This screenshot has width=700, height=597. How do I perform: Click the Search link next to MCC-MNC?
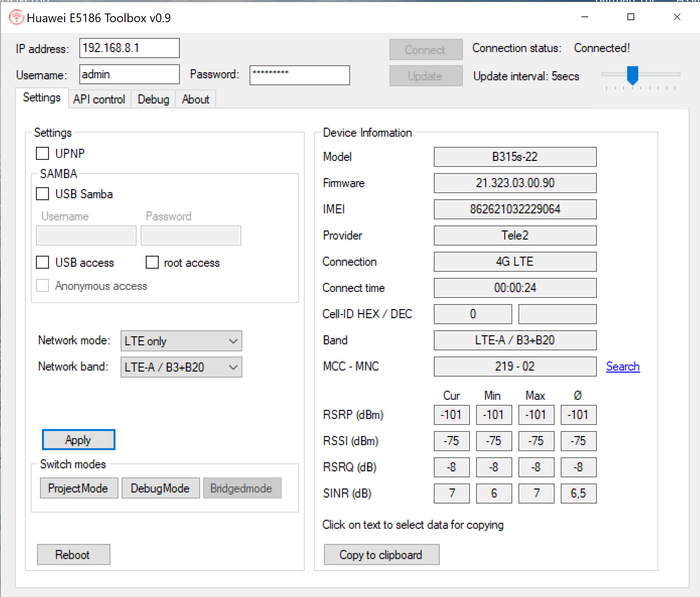coord(622,367)
